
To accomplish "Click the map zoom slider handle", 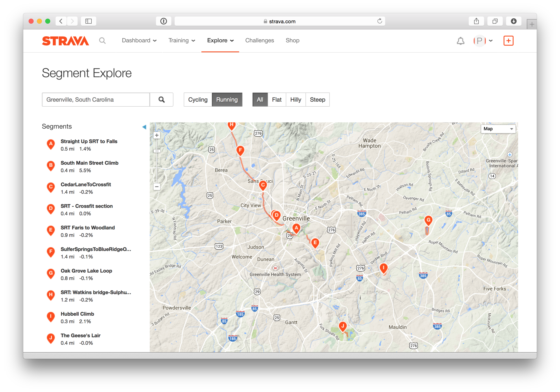I will coord(157,151).
